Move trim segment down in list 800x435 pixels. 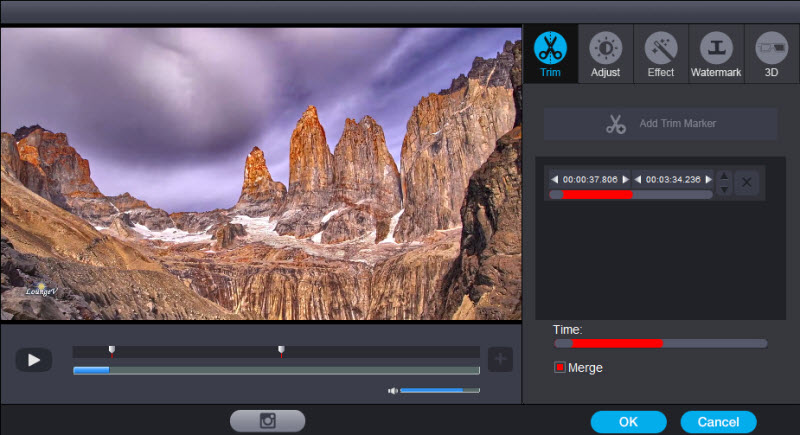(724, 188)
